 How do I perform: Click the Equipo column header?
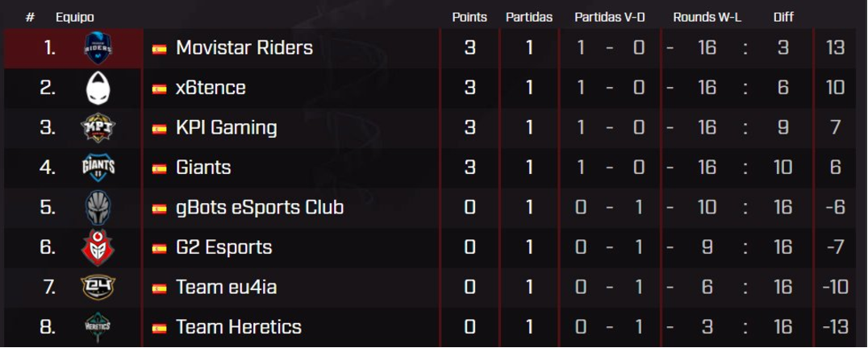pyautogui.click(x=75, y=18)
